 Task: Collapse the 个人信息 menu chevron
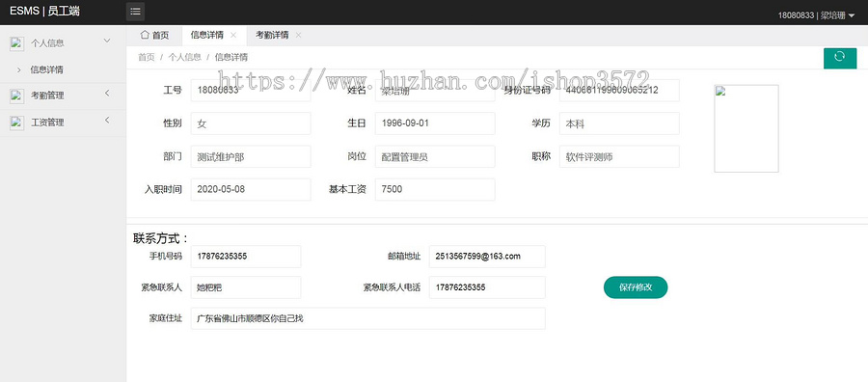pos(107,41)
